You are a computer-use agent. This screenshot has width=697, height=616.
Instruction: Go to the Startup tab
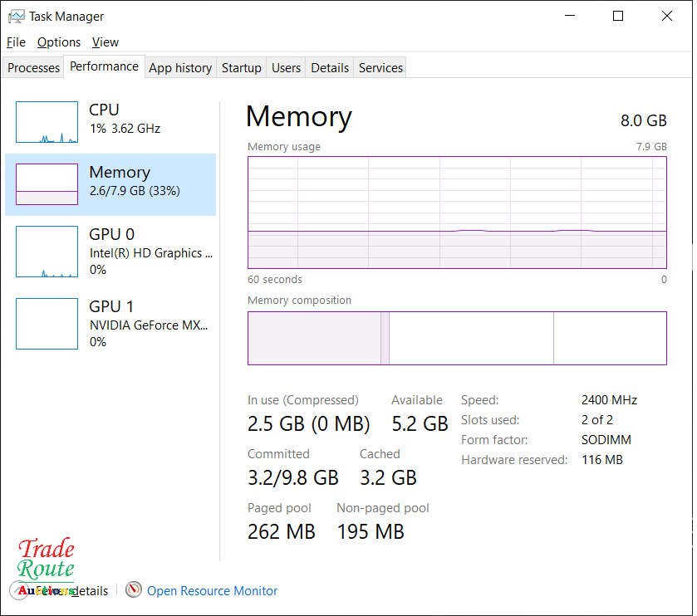(242, 68)
